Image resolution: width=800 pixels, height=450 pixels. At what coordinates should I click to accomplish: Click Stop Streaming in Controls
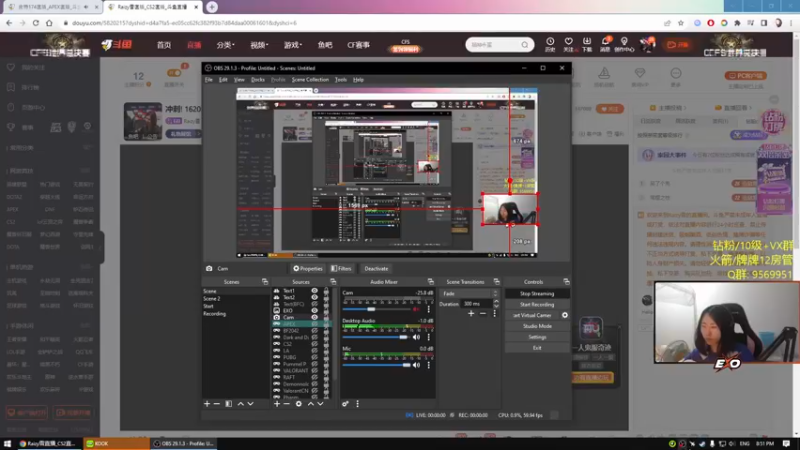pos(537,293)
